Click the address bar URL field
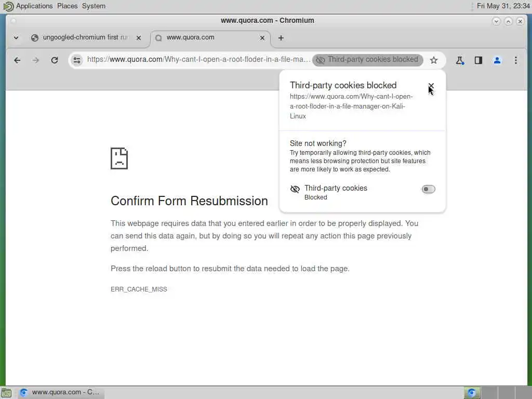 pyautogui.click(x=198, y=60)
